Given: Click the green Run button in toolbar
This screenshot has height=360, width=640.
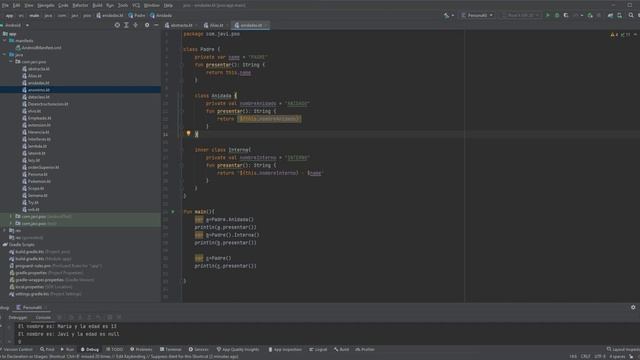Looking at the screenshot, I should [548, 16].
